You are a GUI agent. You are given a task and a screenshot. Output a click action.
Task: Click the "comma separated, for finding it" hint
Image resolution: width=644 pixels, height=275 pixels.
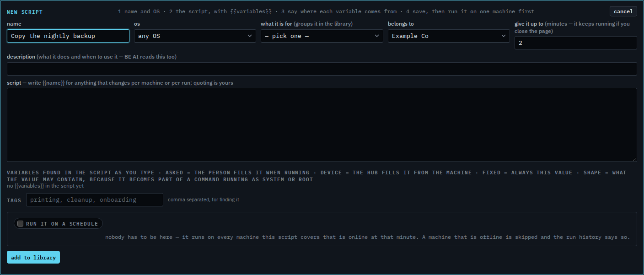coord(203,200)
